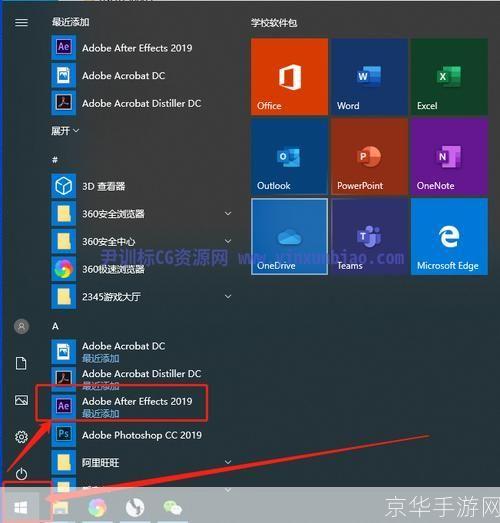Jump to the A letter index header
The height and width of the screenshot is (523, 500).
pos(55,326)
